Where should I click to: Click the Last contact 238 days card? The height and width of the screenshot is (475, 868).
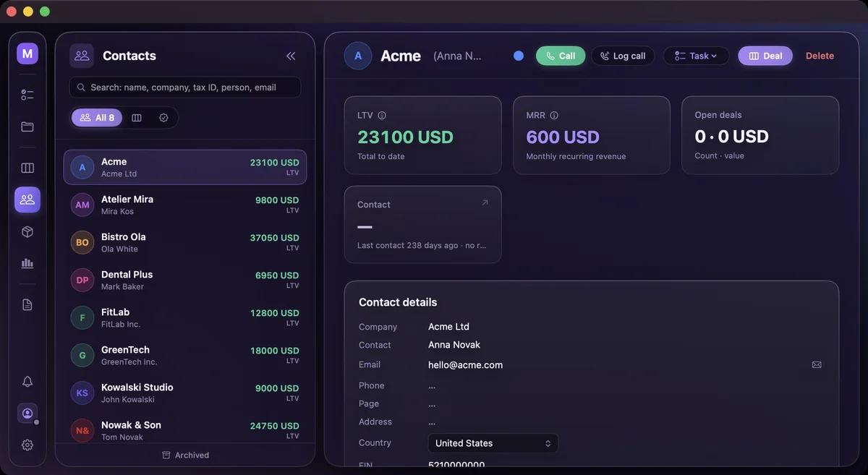coord(422,224)
